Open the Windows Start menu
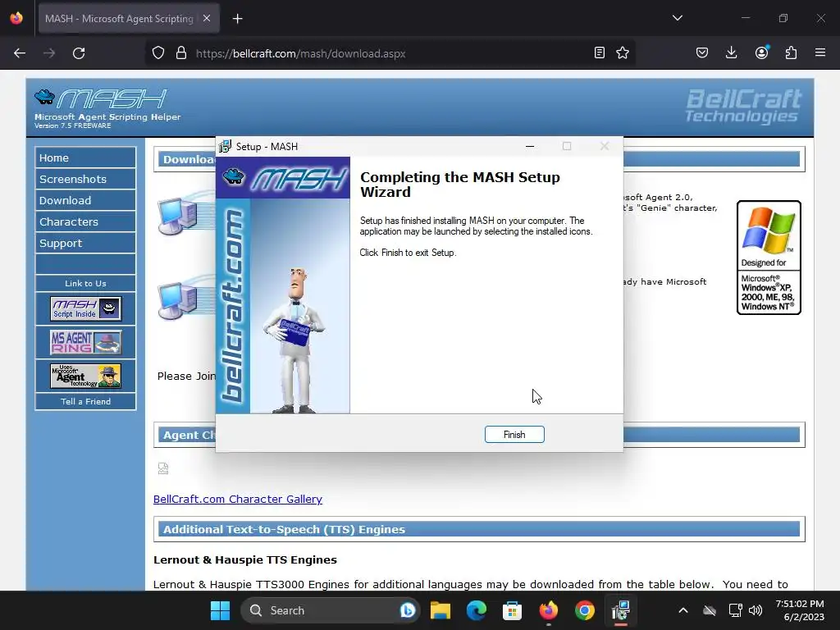The width and height of the screenshot is (840, 630). [220, 610]
